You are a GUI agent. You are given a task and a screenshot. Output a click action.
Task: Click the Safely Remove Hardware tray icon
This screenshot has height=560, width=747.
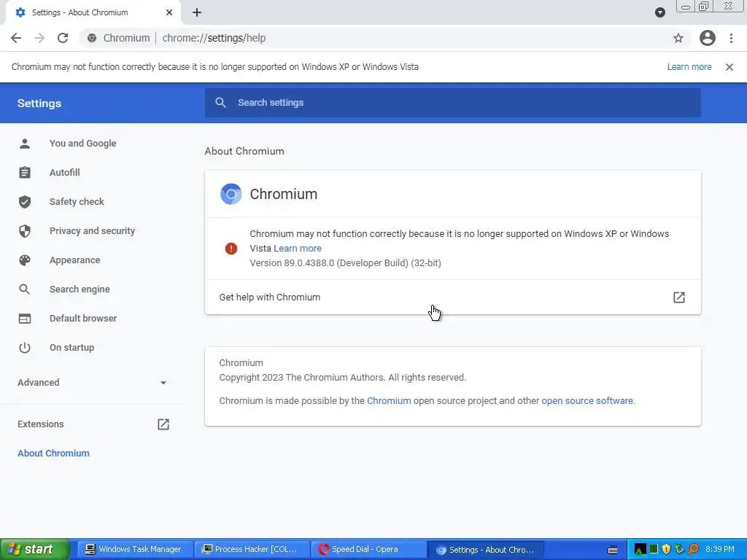coord(680,549)
